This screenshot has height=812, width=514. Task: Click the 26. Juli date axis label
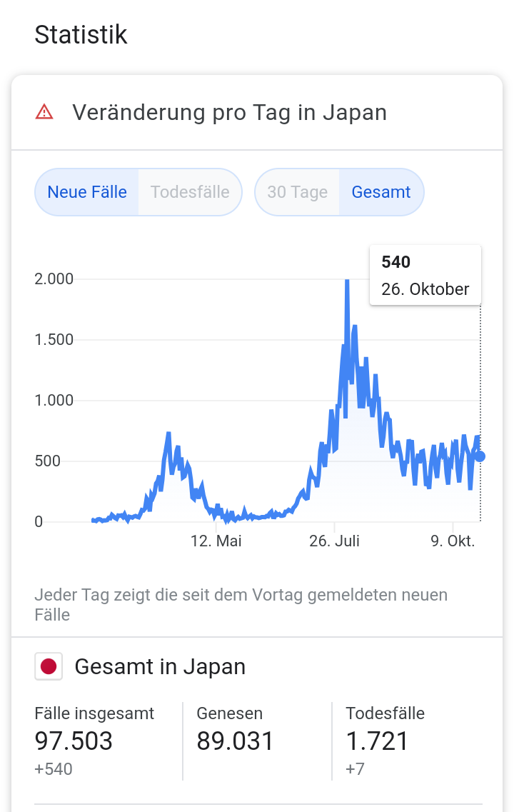tap(334, 541)
